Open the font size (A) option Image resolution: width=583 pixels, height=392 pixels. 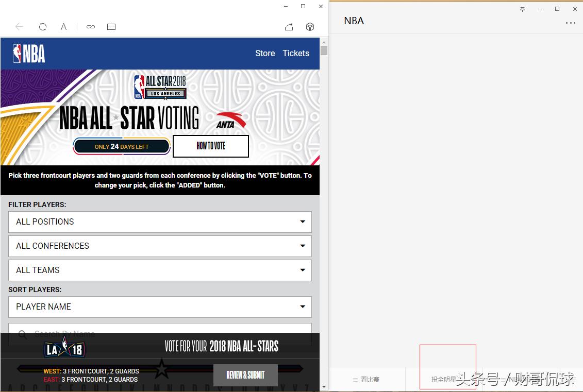(63, 26)
